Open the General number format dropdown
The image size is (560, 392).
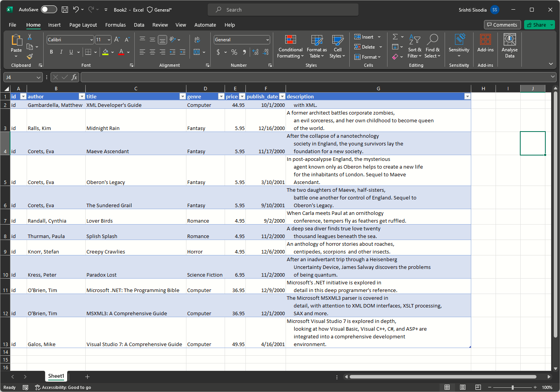(x=267, y=40)
